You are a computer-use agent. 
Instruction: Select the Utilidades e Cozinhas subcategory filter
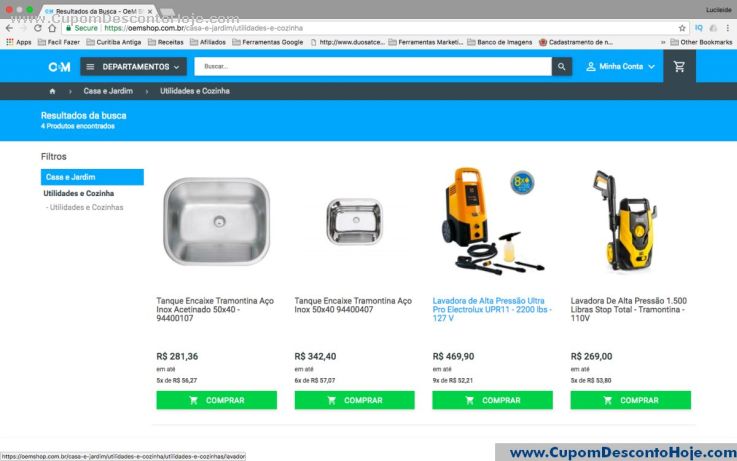point(85,207)
